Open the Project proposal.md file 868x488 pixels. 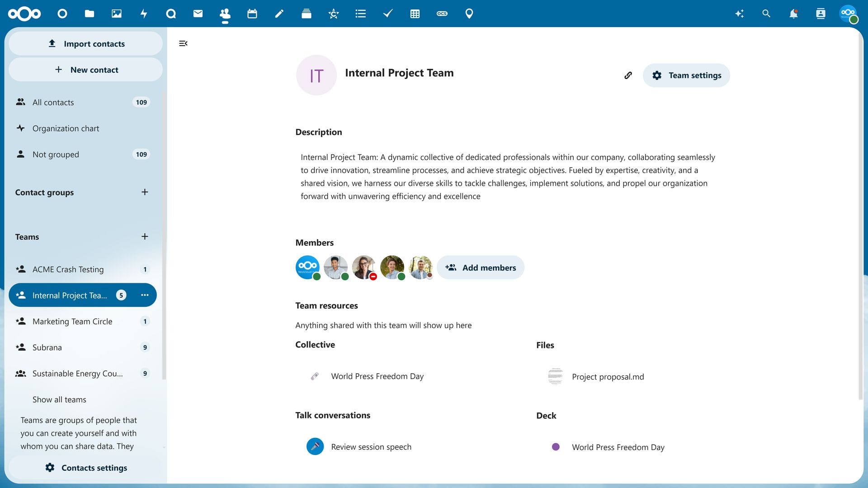[608, 376]
